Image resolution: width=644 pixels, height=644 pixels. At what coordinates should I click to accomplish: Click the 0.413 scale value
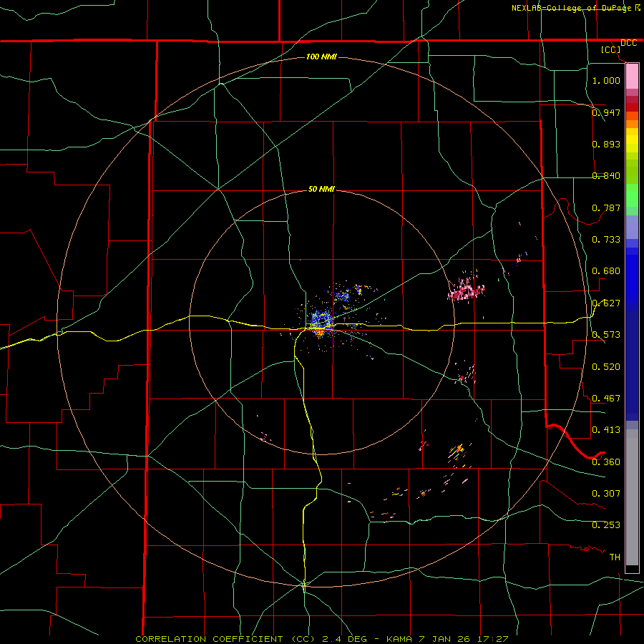tap(606, 430)
